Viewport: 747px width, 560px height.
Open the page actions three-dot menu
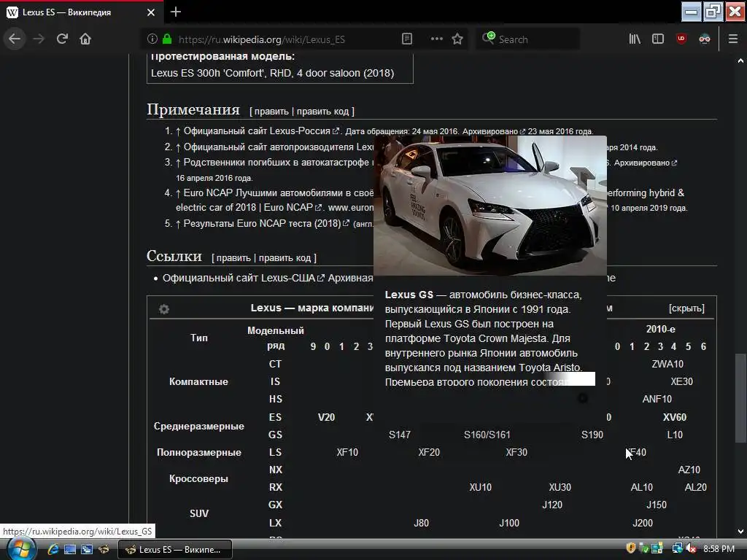436,39
